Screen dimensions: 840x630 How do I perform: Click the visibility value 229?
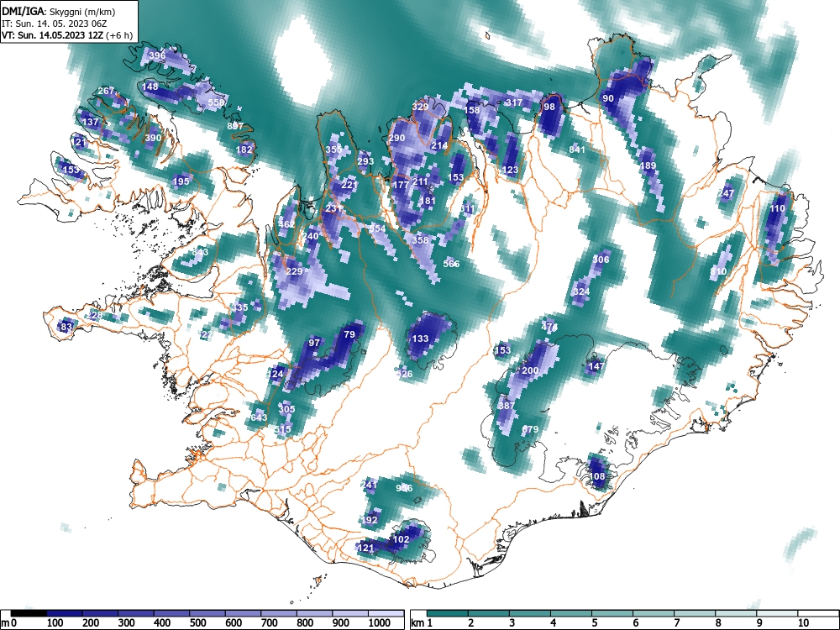pos(294,271)
